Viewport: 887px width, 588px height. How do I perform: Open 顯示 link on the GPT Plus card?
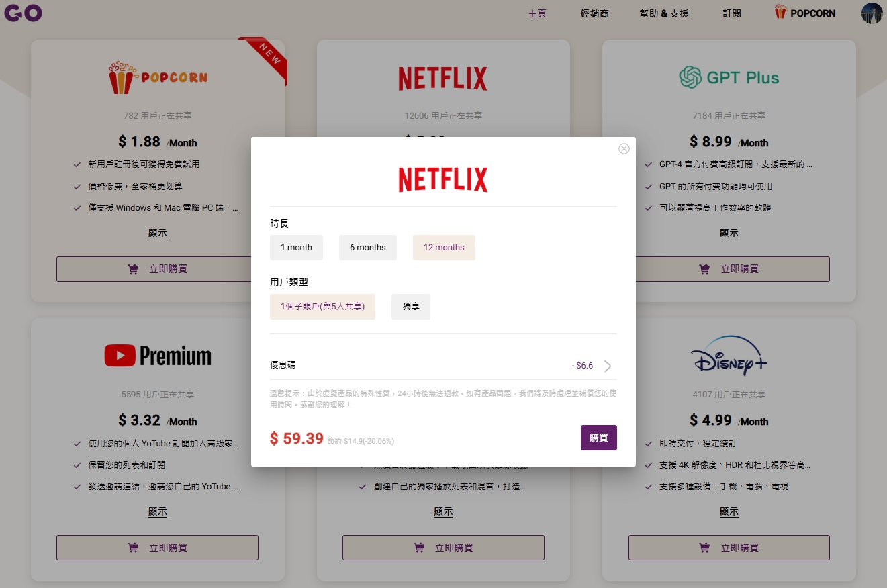pyautogui.click(x=729, y=234)
